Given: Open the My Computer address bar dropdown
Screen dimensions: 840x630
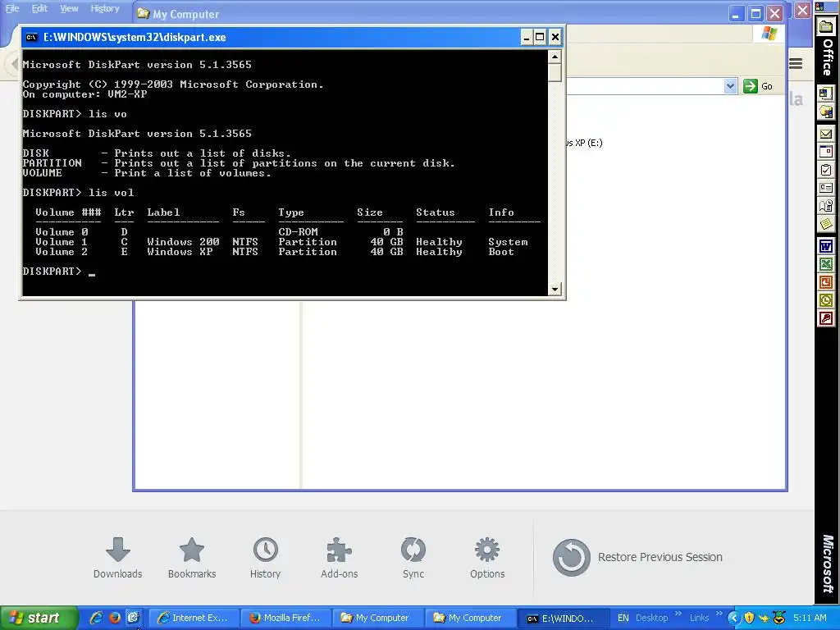Looking at the screenshot, I should pos(730,85).
